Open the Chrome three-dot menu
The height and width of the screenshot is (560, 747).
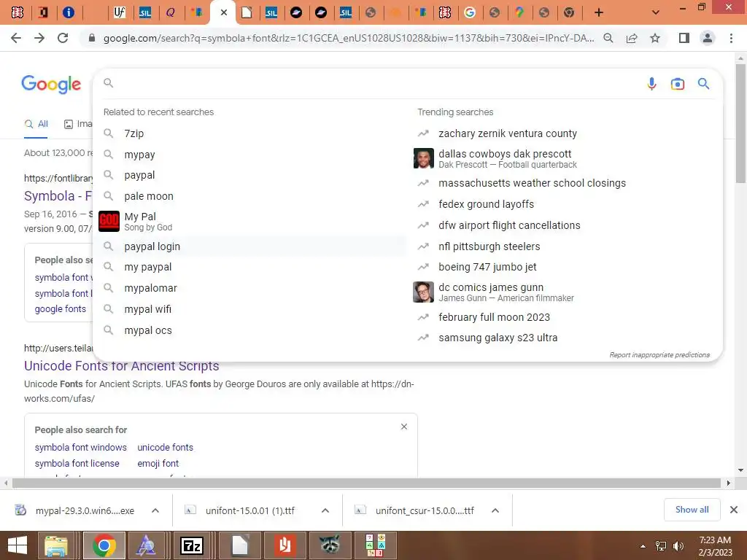[731, 38]
